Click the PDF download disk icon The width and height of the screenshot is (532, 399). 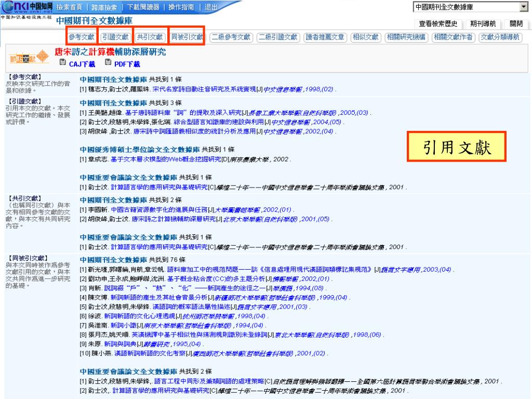tap(108, 62)
